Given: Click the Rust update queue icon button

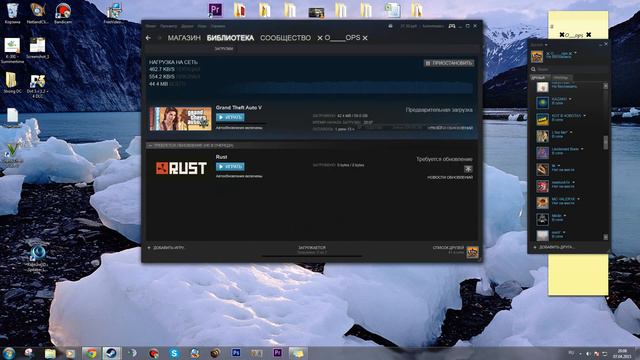Looking at the screenshot, I should (468, 169).
